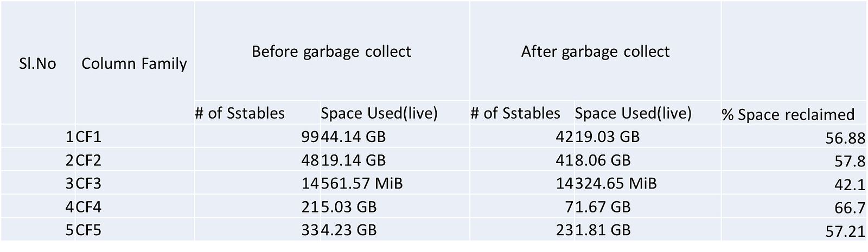
Task: Click the Sl.No header cell
Action: click(37, 64)
